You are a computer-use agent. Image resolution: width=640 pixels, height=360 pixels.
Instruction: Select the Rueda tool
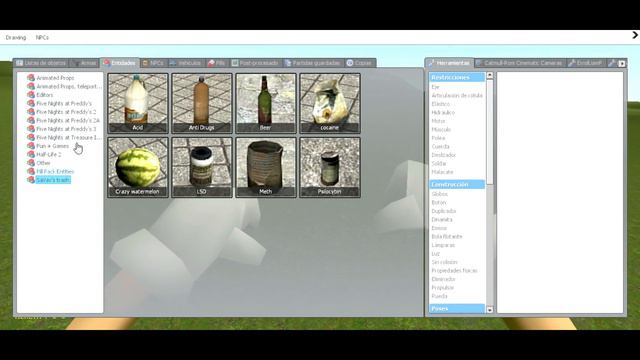pos(439,296)
